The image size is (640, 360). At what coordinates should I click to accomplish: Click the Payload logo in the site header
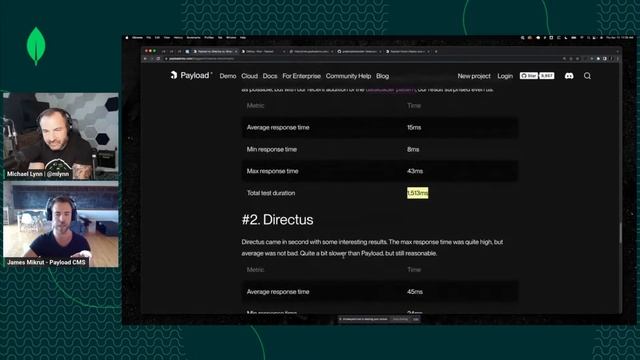coord(191,76)
